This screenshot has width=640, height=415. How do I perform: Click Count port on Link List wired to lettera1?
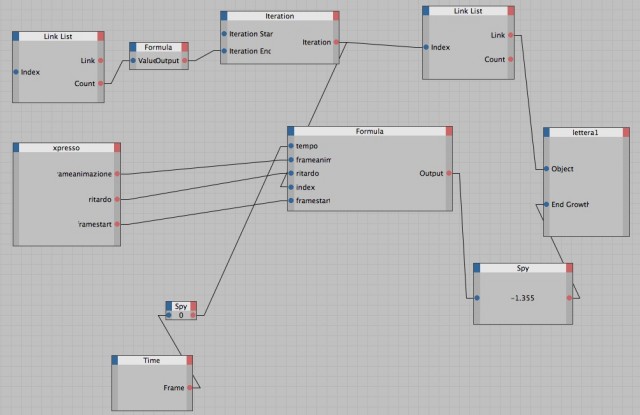pyautogui.click(x=511, y=59)
